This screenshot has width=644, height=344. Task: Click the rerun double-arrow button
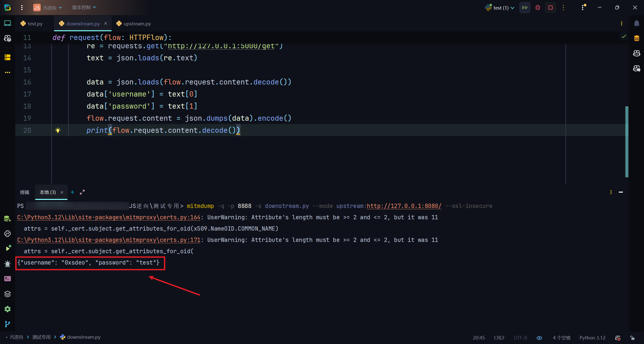point(525,8)
